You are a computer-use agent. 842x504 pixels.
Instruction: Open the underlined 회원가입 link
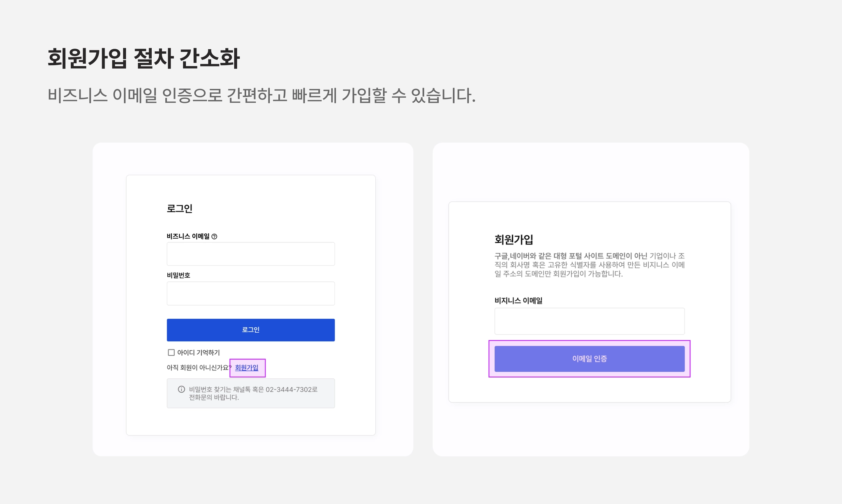[x=247, y=368]
